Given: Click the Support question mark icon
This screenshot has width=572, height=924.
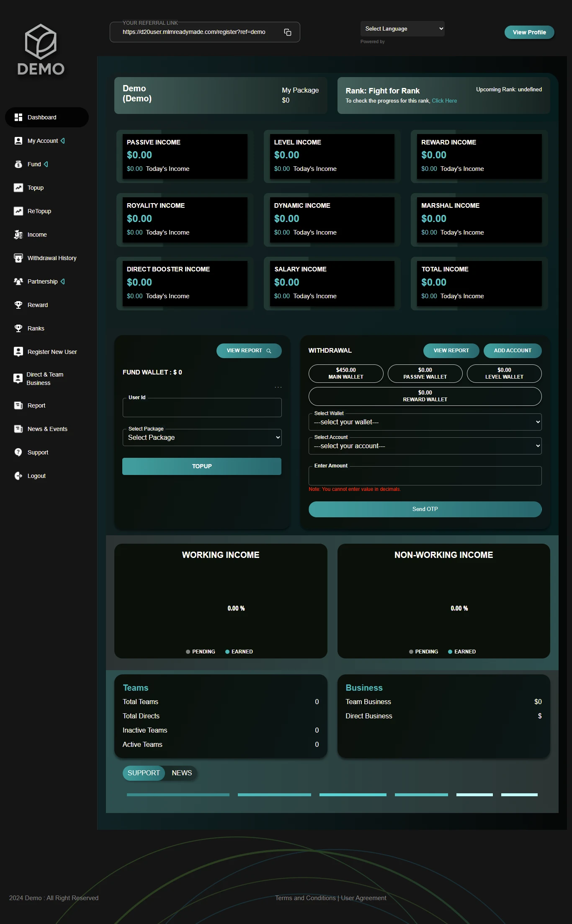Looking at the screenshot, I should point(18,452).
